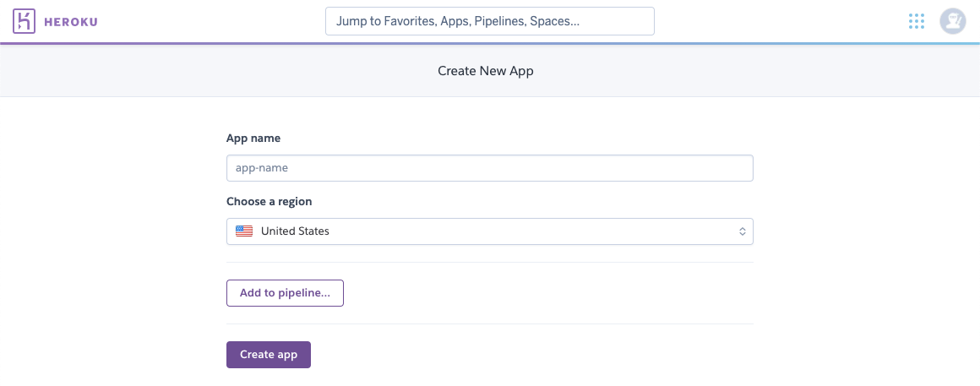The height and width of the screenshot is (386, 980).
Task: Click the app-name placeholder text
Action: 262,168
